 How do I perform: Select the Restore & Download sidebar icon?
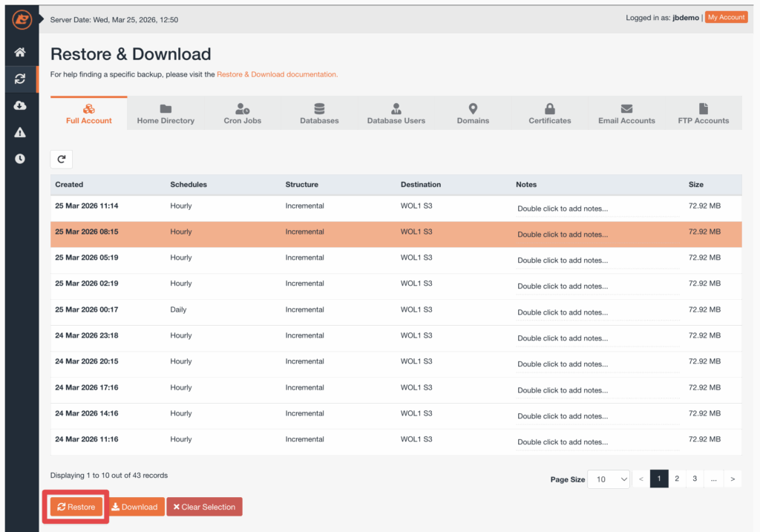pyautogui.click(x=20, y=79)
